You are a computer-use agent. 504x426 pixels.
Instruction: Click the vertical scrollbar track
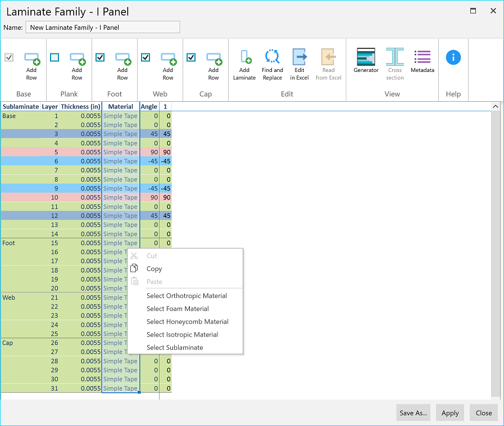pos(496,253)
